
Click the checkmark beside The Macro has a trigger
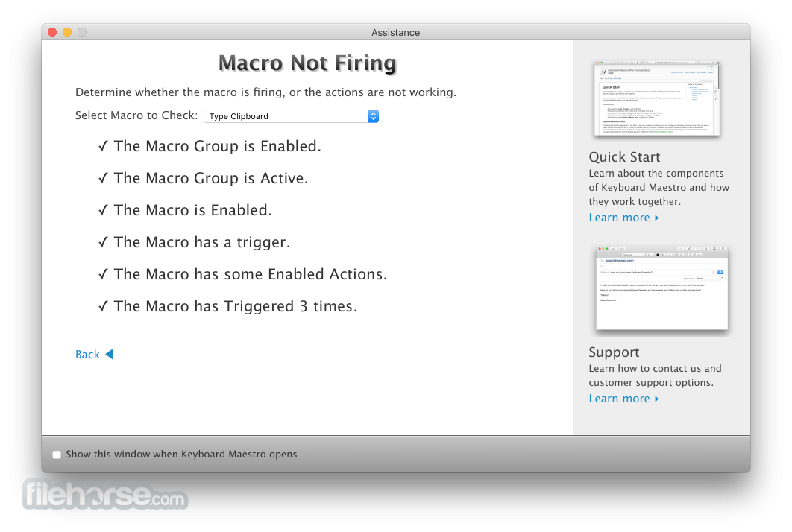(x=103, y=242)
